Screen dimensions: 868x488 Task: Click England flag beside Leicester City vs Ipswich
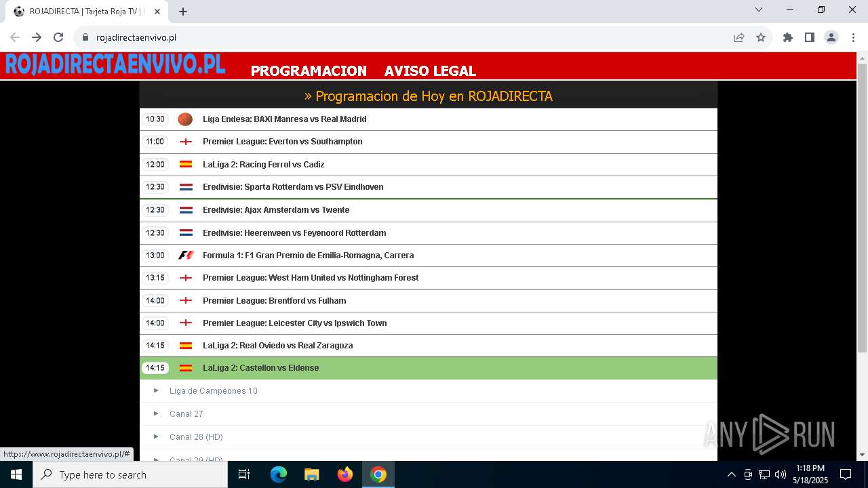point(186,323)
